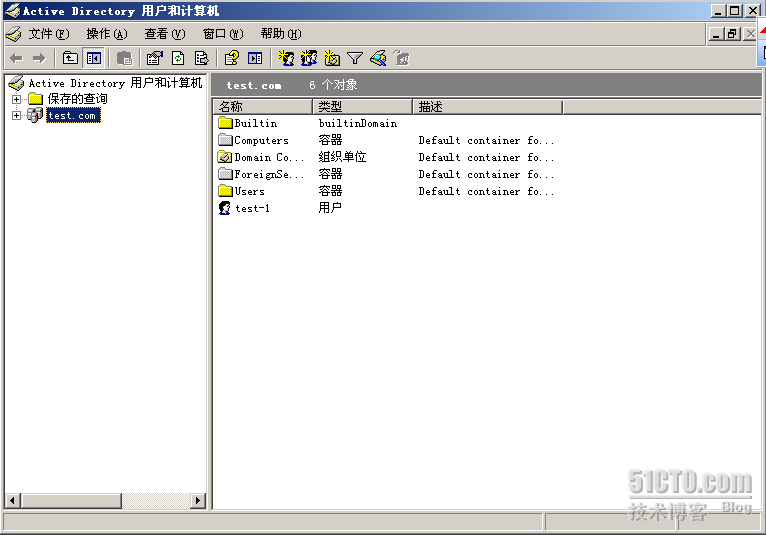Screen dimensions: 766x535
Task: Select 保存的查询 folder in tree
Action: point(77,99)
